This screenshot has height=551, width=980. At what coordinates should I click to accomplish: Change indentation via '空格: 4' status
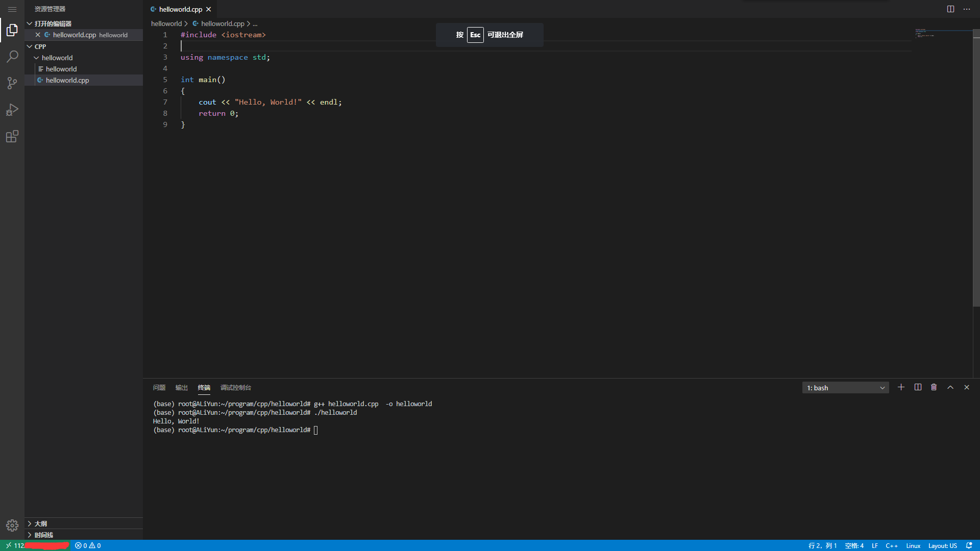coord(854,545)
